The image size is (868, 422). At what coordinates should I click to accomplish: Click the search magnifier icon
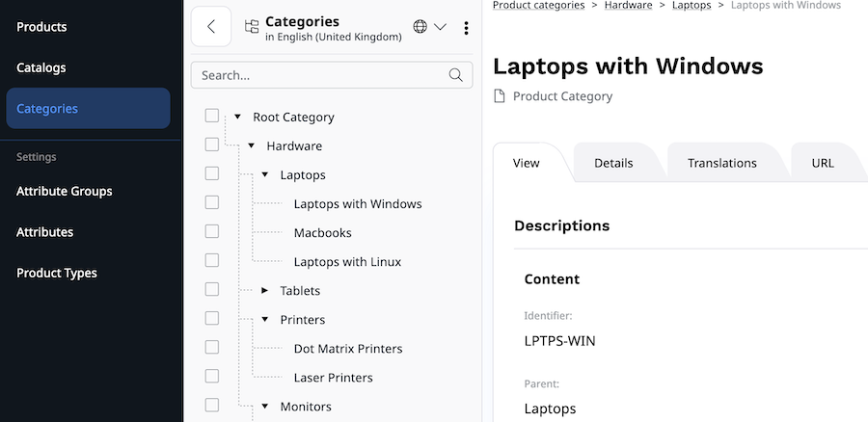pyautogui.click(x=456, y=75)
